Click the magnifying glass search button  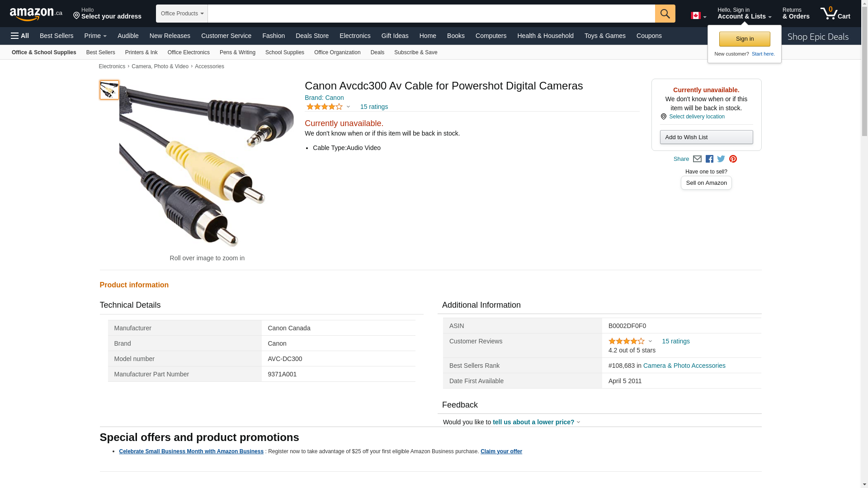tap(665, 14)
